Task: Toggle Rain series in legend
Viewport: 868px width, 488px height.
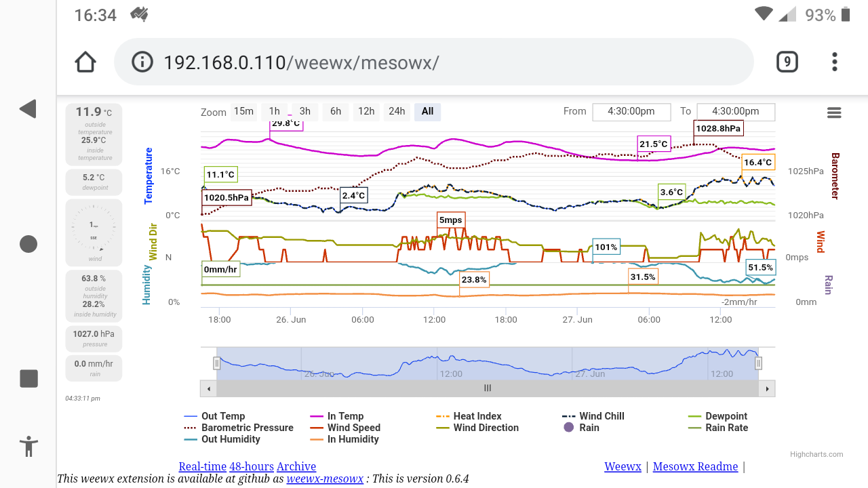Action: pyautogui.click(x=581, y=428)
